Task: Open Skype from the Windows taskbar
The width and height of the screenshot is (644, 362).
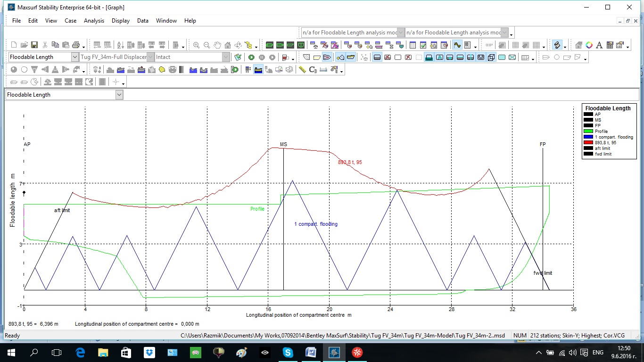Action: click(x=288, y=352)
